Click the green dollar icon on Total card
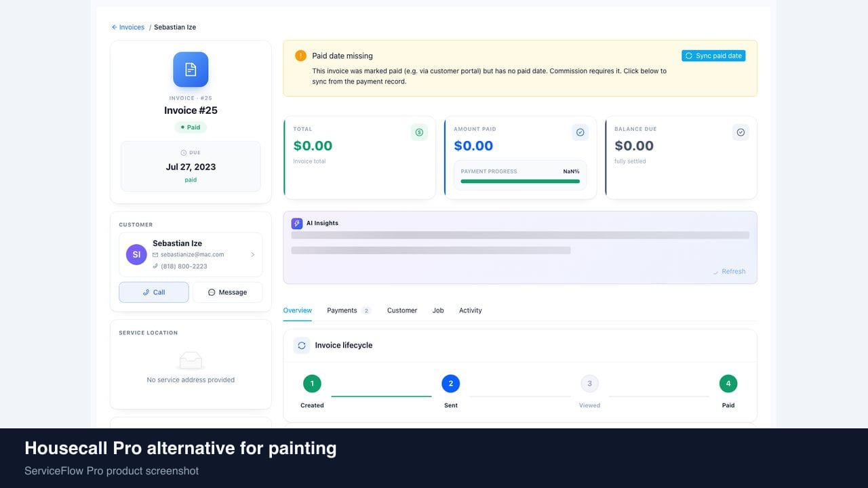 click(x=419, y=132)
